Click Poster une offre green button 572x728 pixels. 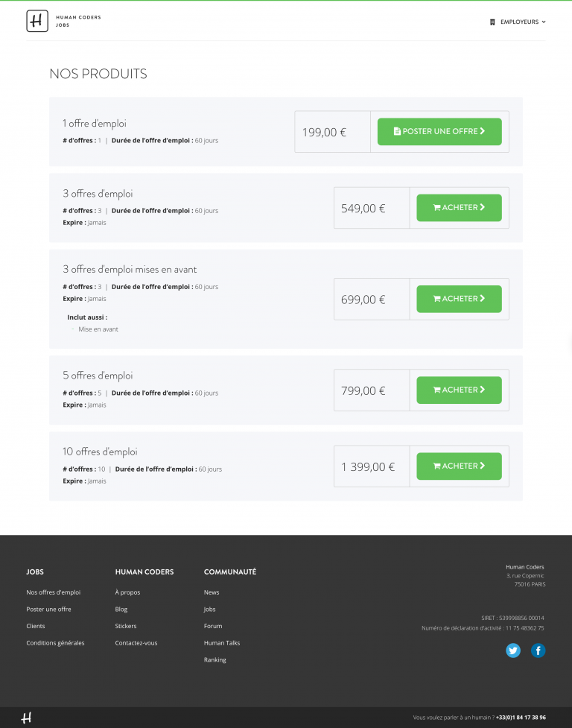click(x=439, y=131)
